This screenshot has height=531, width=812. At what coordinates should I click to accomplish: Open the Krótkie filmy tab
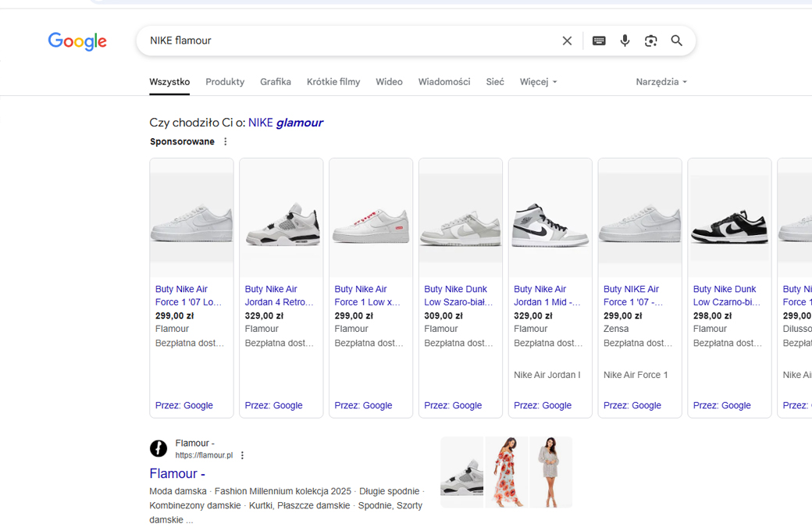[333, 82]
